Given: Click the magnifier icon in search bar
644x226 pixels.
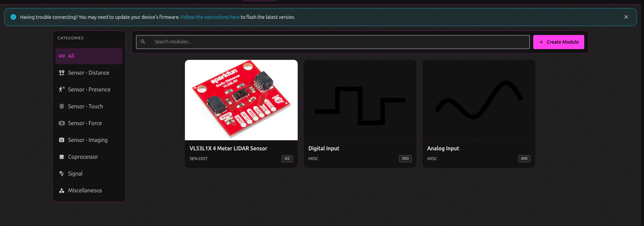Looking at the screenshot, I should 143,42.
